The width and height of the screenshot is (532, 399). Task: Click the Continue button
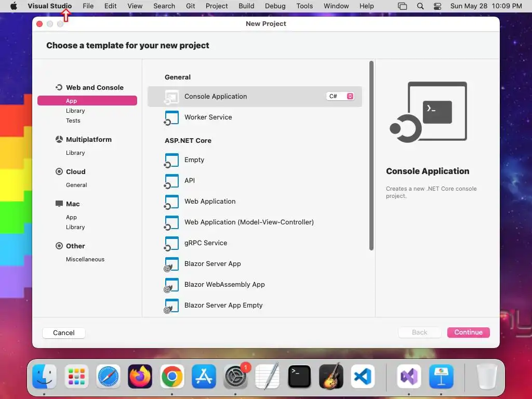click(x=468, y=332)
